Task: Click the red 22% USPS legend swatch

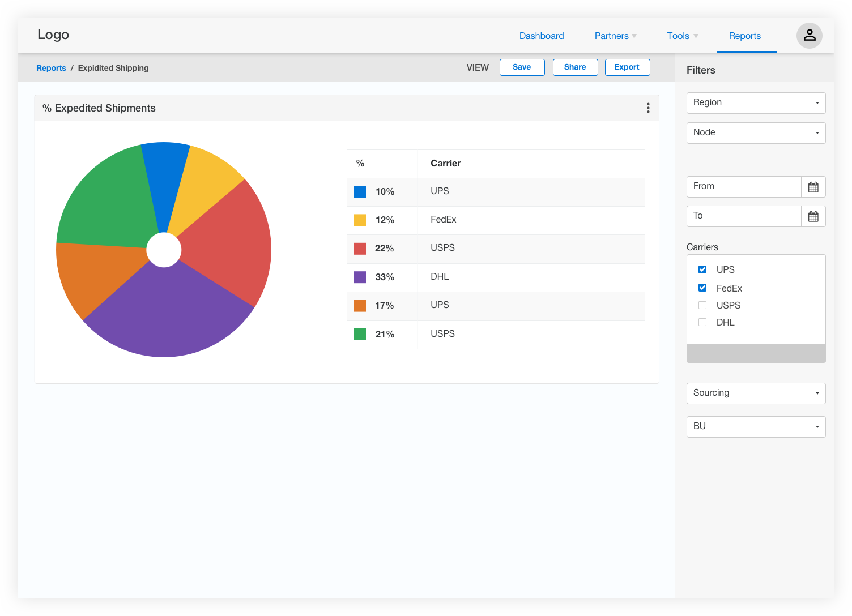Action: (360, 249)
